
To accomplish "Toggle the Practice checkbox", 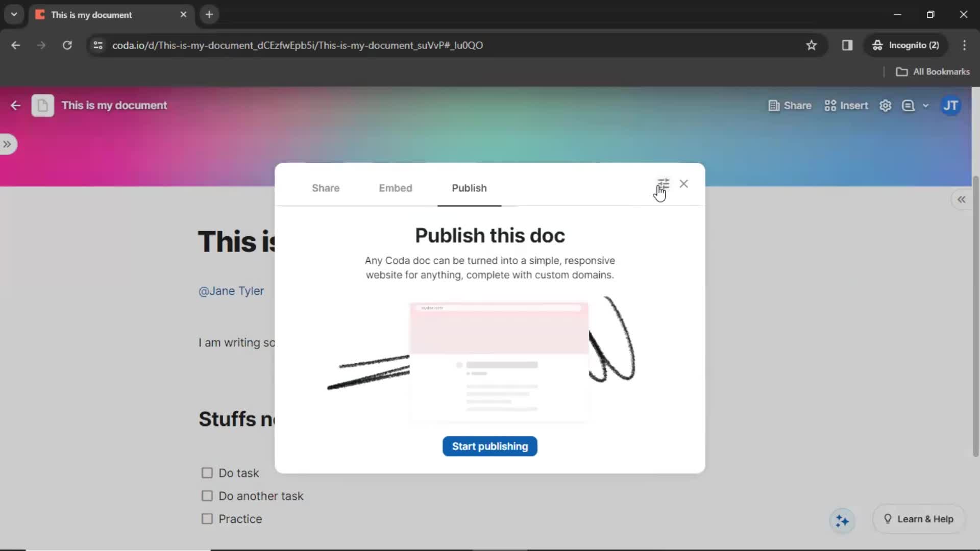I will coord(207,519).
